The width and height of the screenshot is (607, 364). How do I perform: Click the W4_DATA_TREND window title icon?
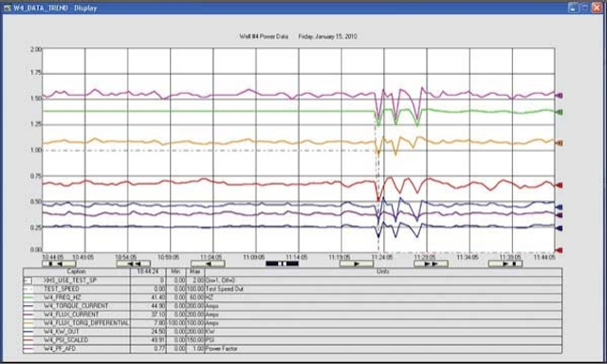click(x=7, y=8)
